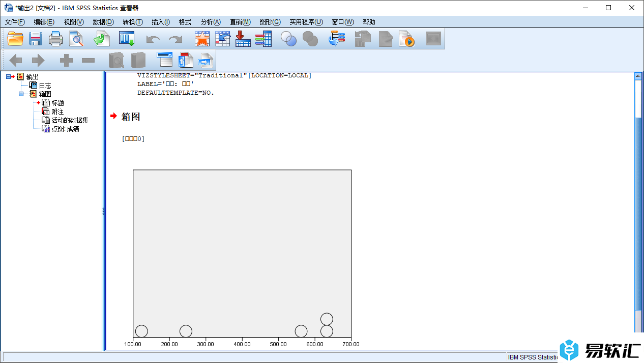Click the pane splitter collapse handle
This screenshot has width=644, height=363.
point(104,211)
